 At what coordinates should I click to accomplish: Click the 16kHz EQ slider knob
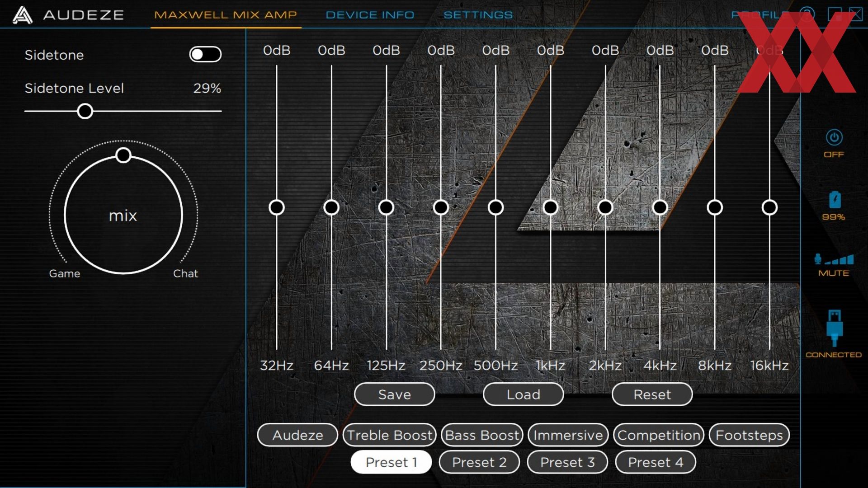(x=769, y=207)
